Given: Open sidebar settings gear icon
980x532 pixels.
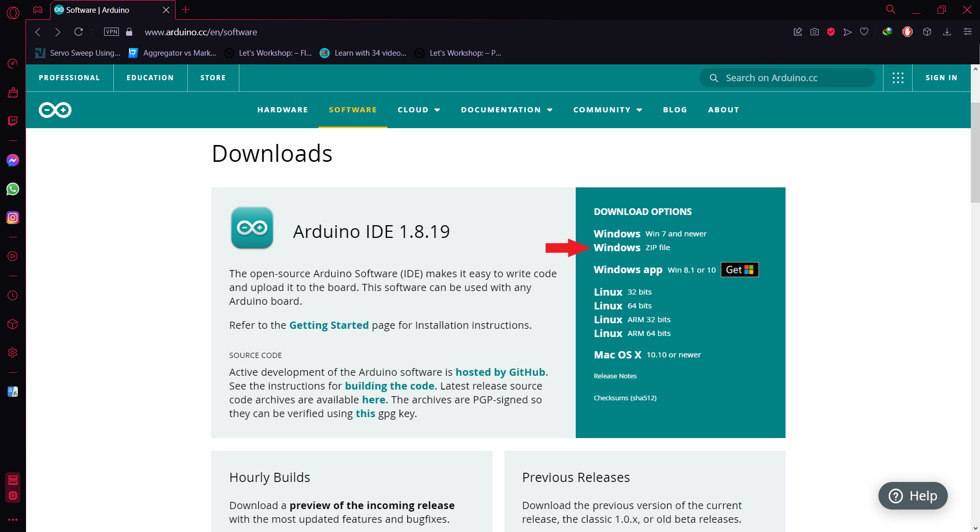Looking at the screenshot, I should click(13, 353).
